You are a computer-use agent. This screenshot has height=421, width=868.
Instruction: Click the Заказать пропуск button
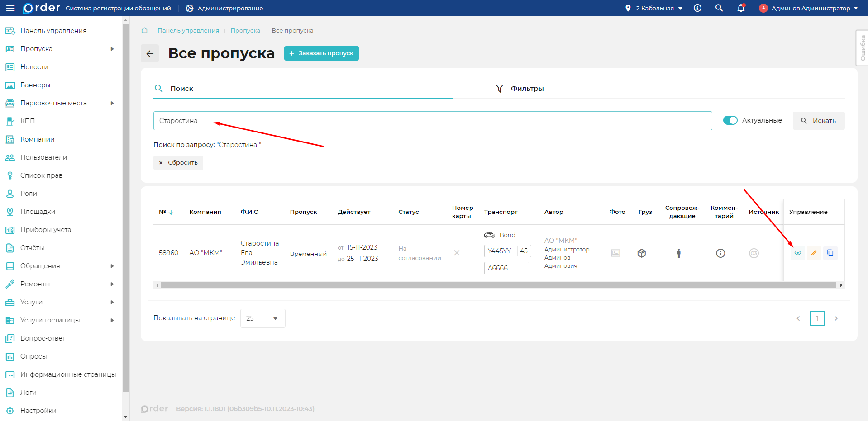tap(321, 53)
